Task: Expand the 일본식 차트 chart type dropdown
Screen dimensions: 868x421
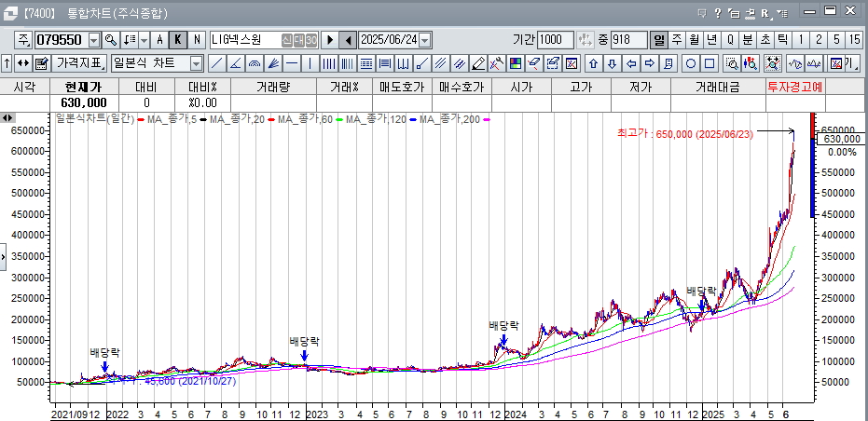Action: pyautogui.click(x=196, y=63)
